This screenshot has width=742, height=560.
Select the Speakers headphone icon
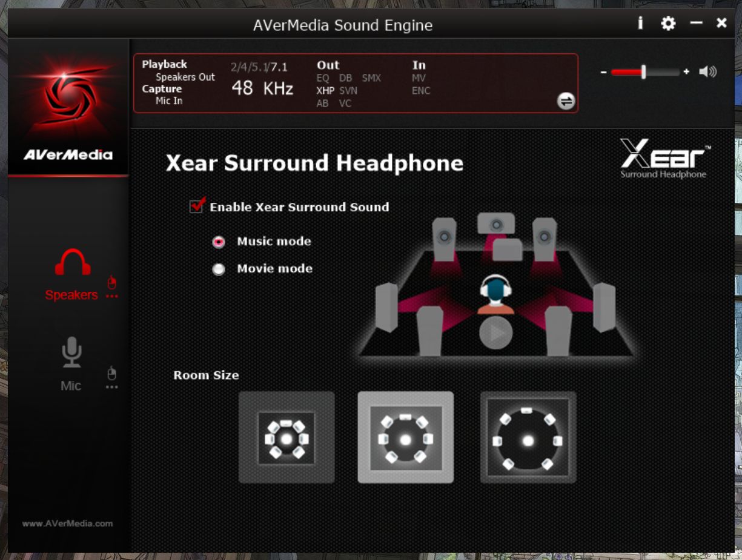[x=73, y=262]
